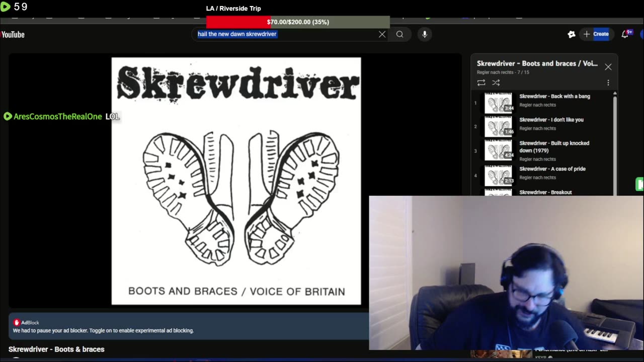
Task: Play 'Skrewdriver - Back with a bang'
Action: click(554, 96)
